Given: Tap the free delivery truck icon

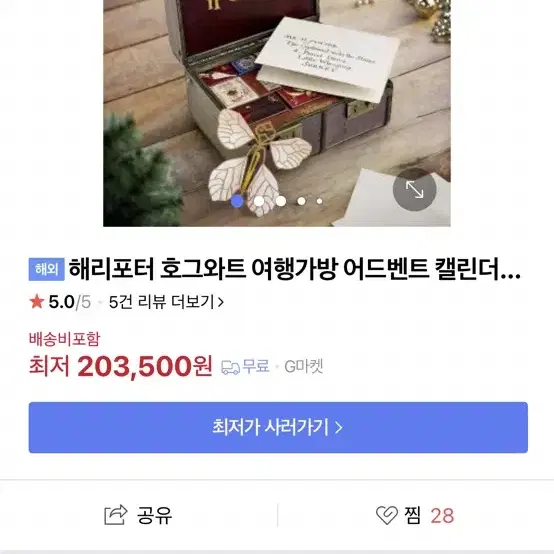Looking at the screenshot, I should tap(230, 367).
